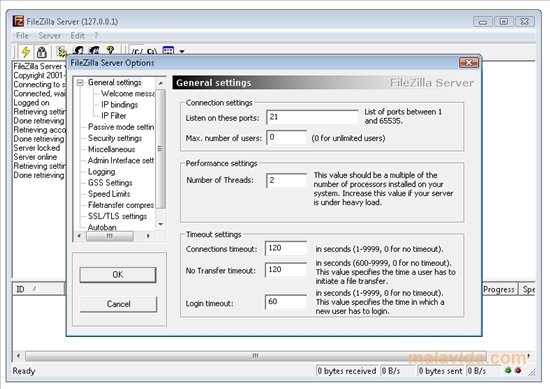Open the Groups editor toolbar icon
Screen dimensions: 550x389
[94, 50]
